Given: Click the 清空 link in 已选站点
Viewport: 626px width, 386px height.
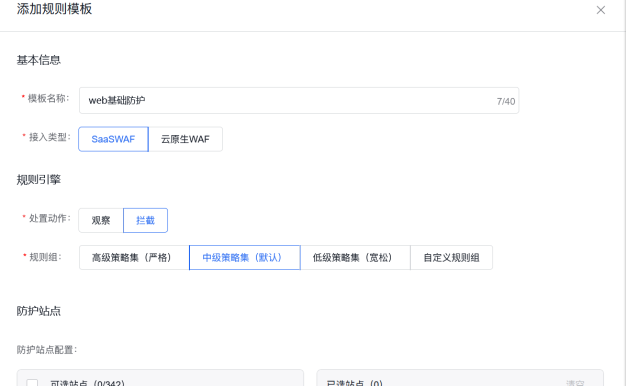Looking at the screenshot, I should pos(575,383).
